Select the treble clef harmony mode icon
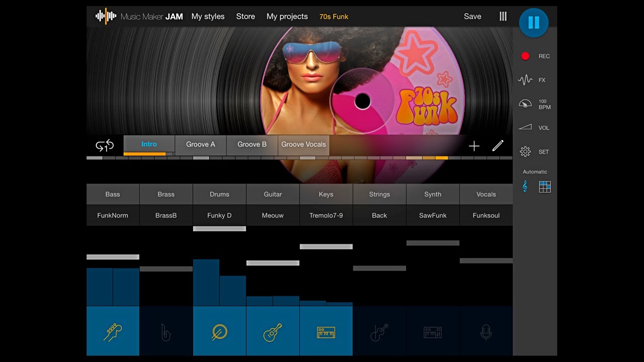The image size is (644, 362). pos(525,187)
